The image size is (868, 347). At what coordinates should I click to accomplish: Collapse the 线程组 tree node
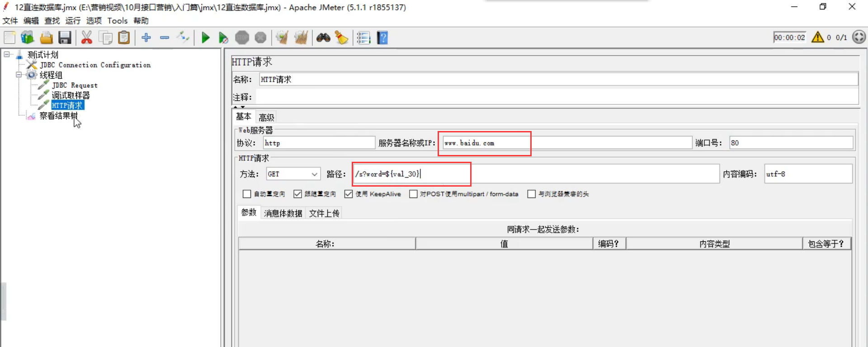click(19, 75)
